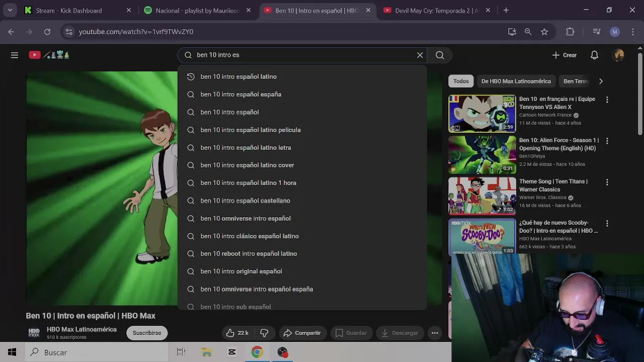The width and height of the screenshot is (644, 362).
Task: Open the tab search dropdown arrow
Action: click(x=10, y=10)
